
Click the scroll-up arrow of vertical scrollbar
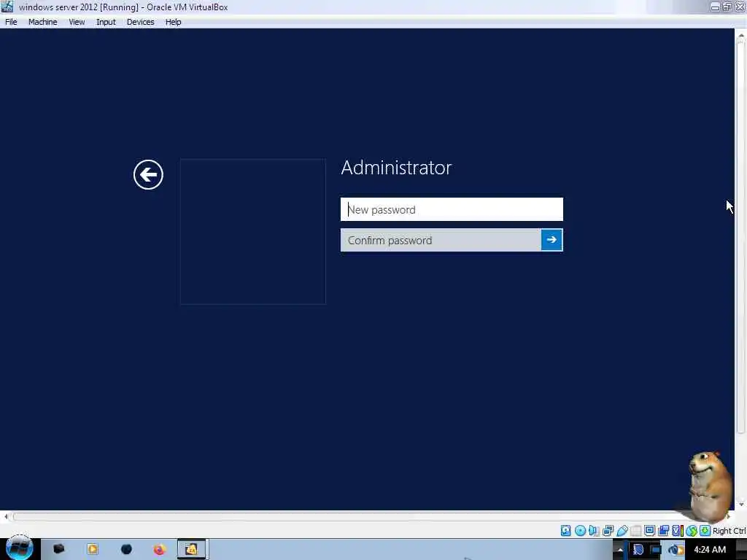point(740,35)
